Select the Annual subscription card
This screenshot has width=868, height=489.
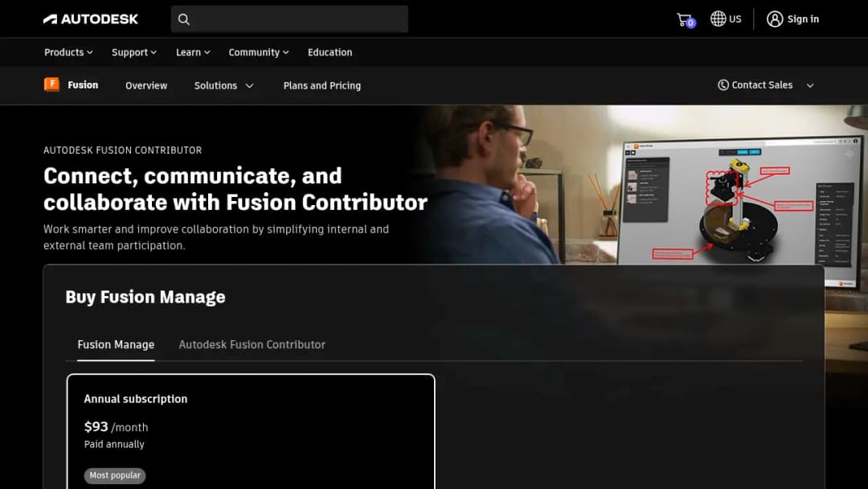point(251,431)
